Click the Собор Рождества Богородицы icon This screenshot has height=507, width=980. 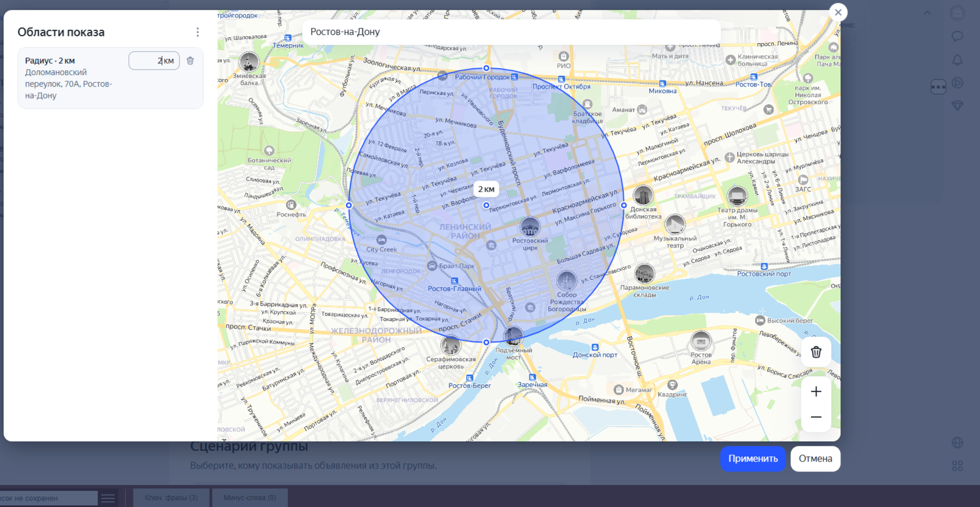coord(567,281)
